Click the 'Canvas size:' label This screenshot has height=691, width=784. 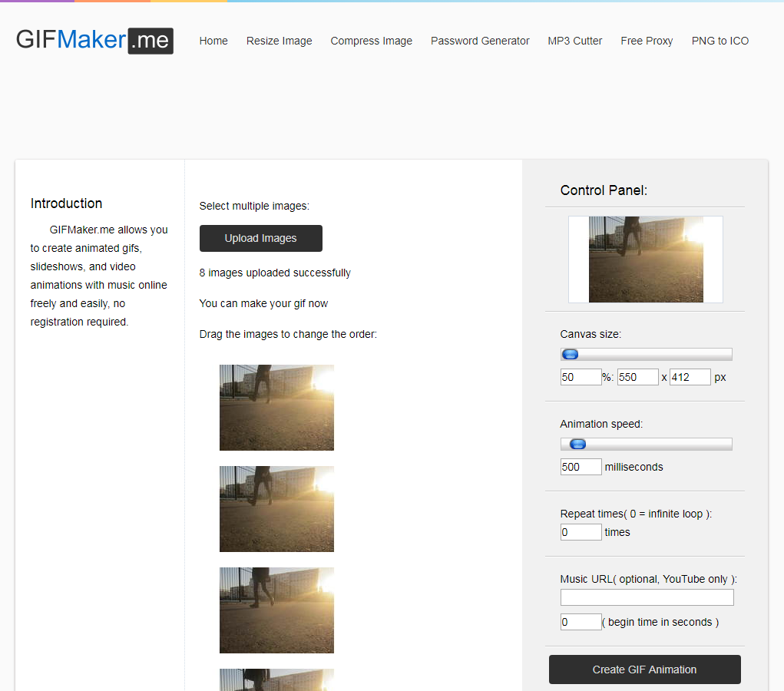coord(590,334)
